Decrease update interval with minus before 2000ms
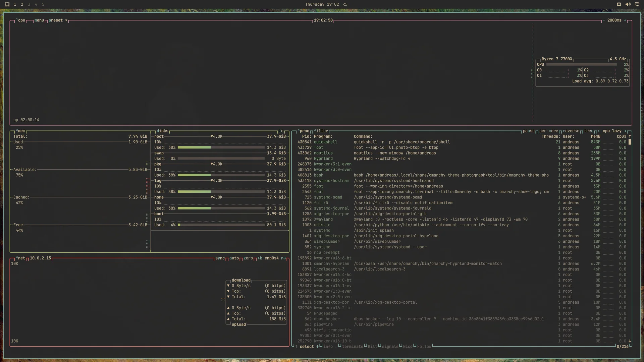This screenshot has height=362, width=644. point(604,20)
